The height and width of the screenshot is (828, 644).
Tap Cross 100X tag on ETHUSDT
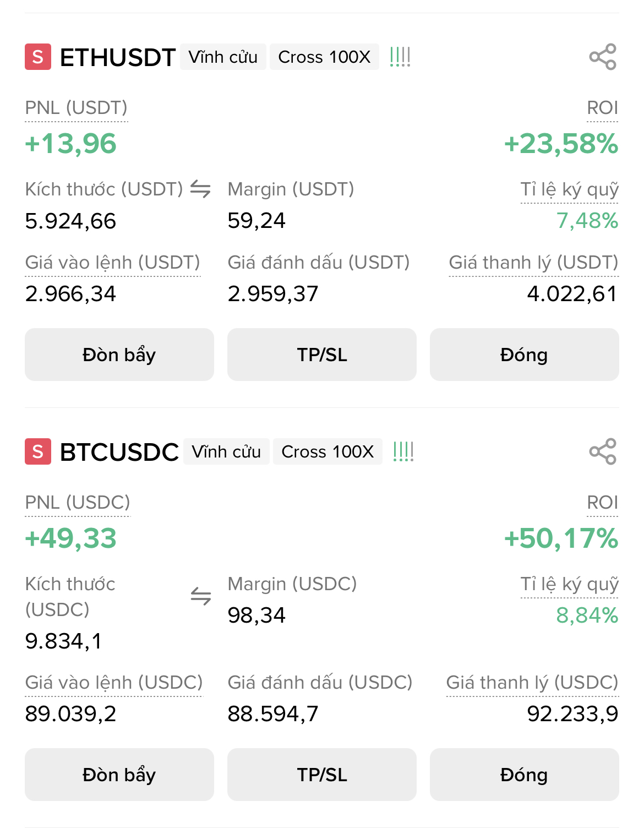click(x=324, y=57)
